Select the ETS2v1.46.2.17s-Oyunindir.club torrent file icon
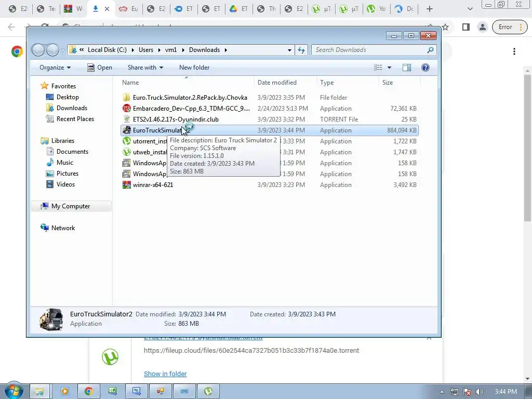Image resolution: width=532 pixels, height=399 pixels. pyautogui.click(x=127, y=119)
